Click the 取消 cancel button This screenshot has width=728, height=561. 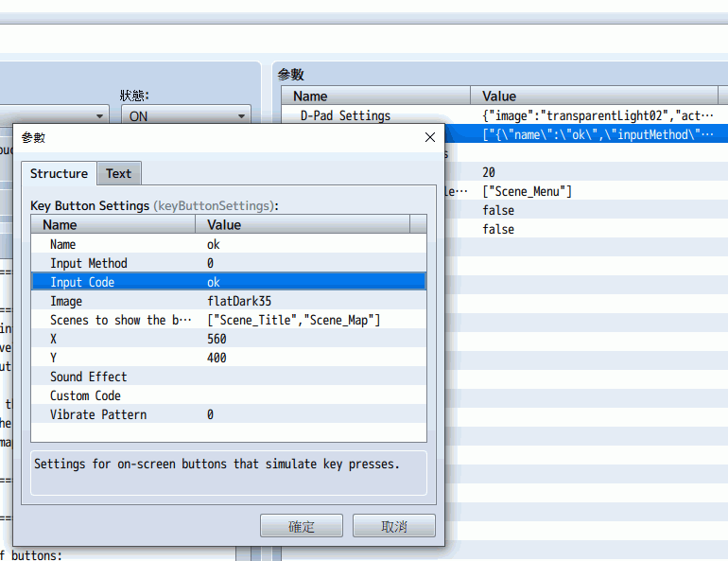(393, 526)
